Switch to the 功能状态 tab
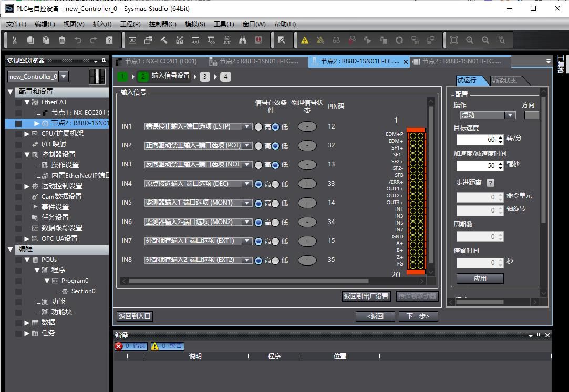Screen dimensions: 569x392 pos(504,80)
